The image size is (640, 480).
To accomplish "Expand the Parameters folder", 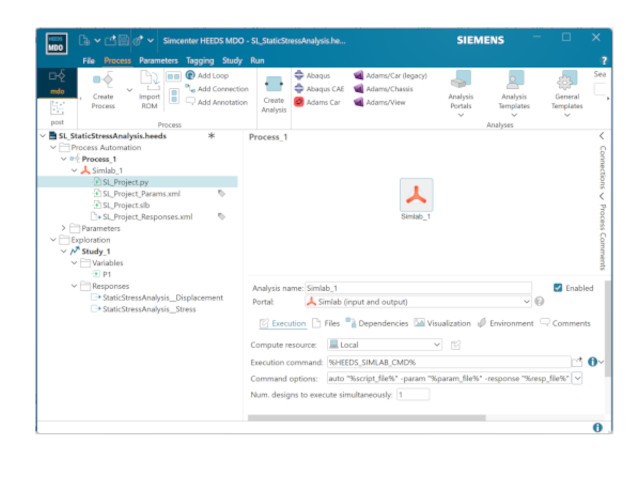I will (x=64, y=228).
